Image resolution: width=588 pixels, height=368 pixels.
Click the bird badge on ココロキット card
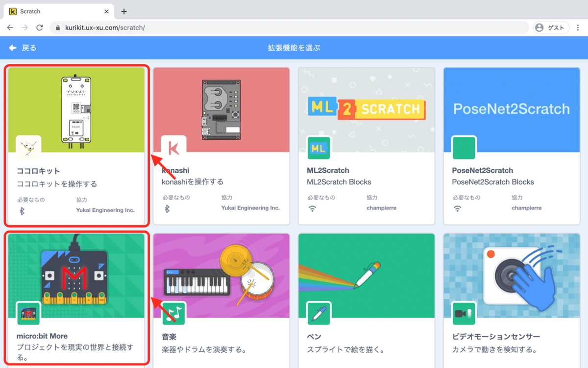pos(28,148)
